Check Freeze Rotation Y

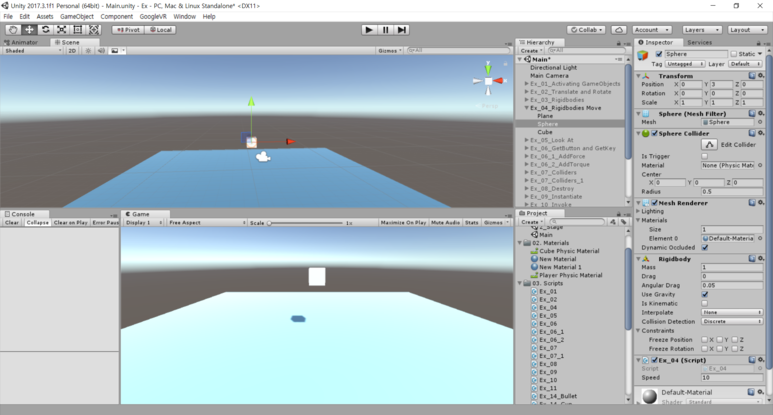tap(720, 349)
